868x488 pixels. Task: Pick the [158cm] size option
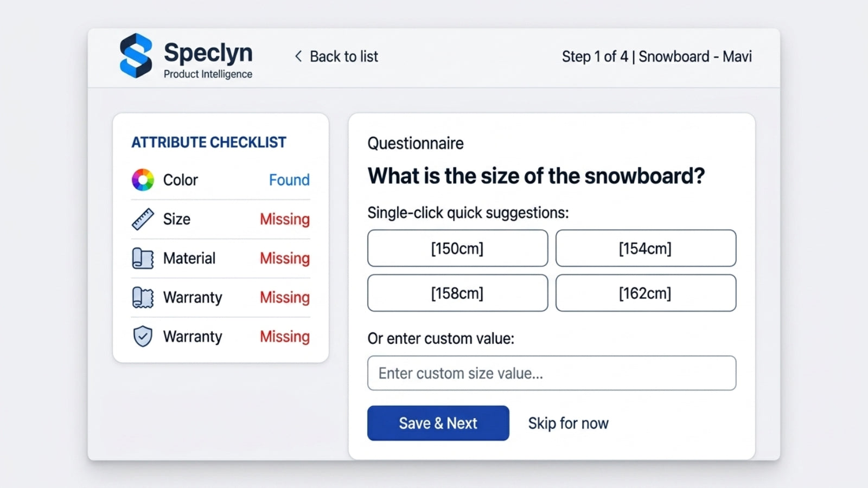457,293
